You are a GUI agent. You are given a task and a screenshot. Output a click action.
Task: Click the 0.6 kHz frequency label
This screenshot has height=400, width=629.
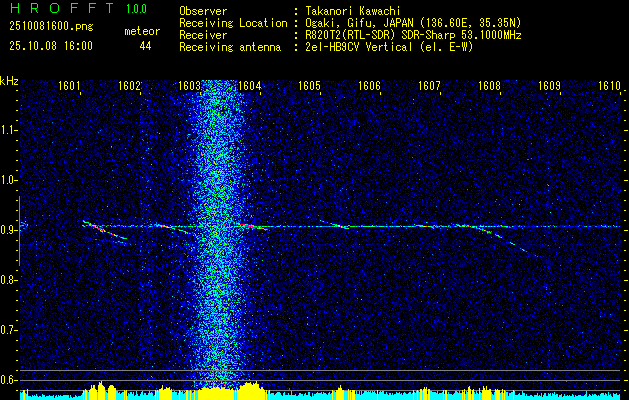(8, 380)
